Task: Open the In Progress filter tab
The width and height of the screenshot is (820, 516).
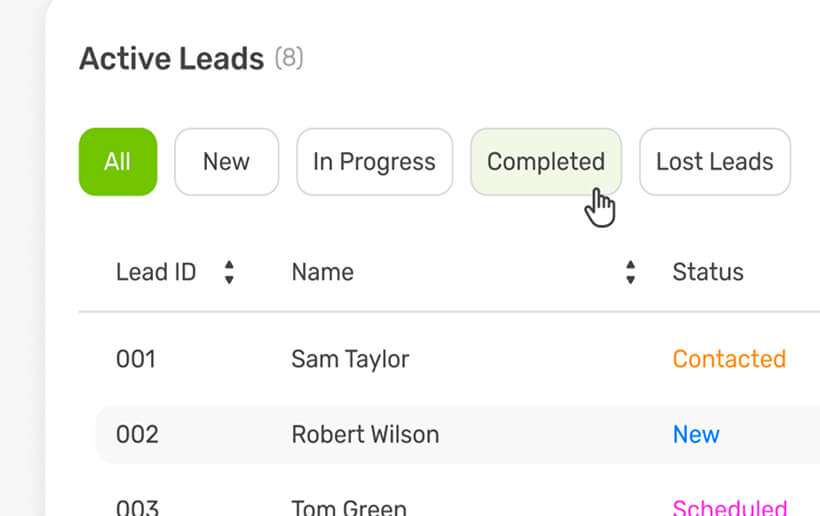Action: [x=374, y=162]
